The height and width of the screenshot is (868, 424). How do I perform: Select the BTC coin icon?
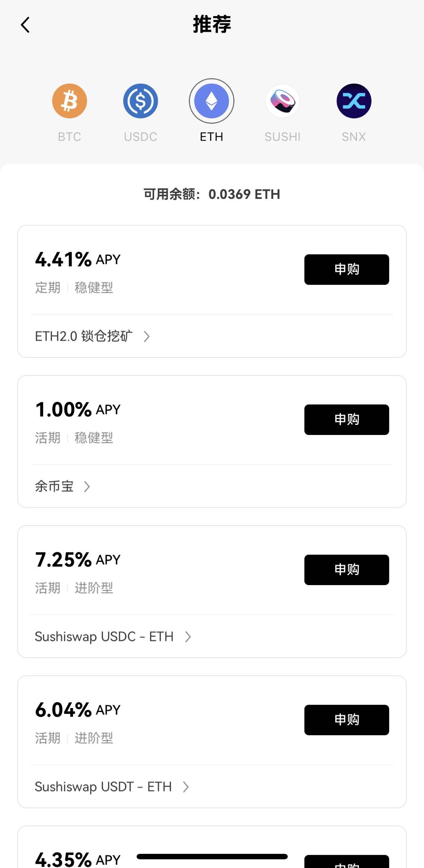pyautogui.click(x=69, y=101)
